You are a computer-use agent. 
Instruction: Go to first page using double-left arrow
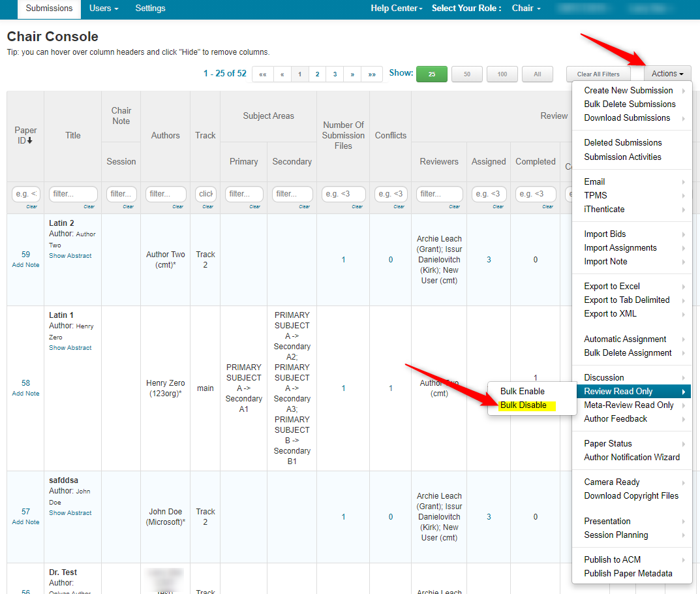coord(262,74)
